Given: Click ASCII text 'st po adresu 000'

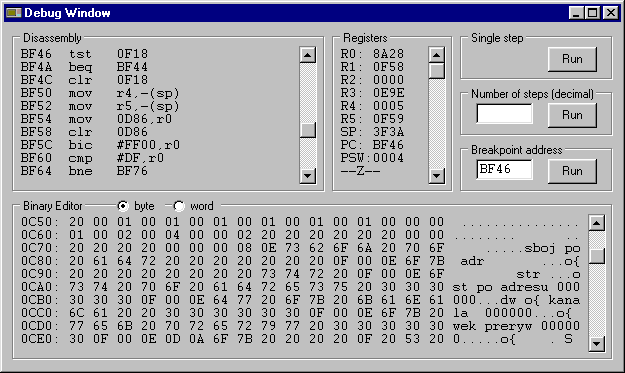Looking at the screenshot, I should pos(516,287).
